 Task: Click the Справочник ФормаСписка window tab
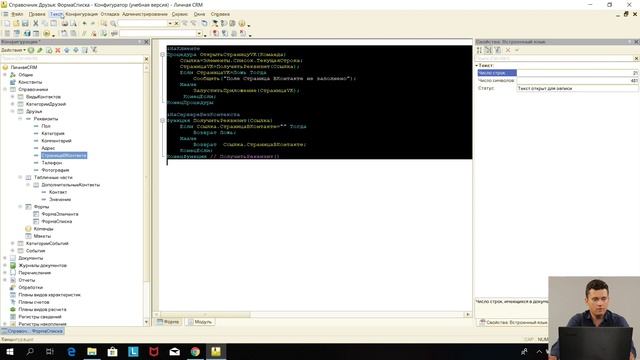33,331
